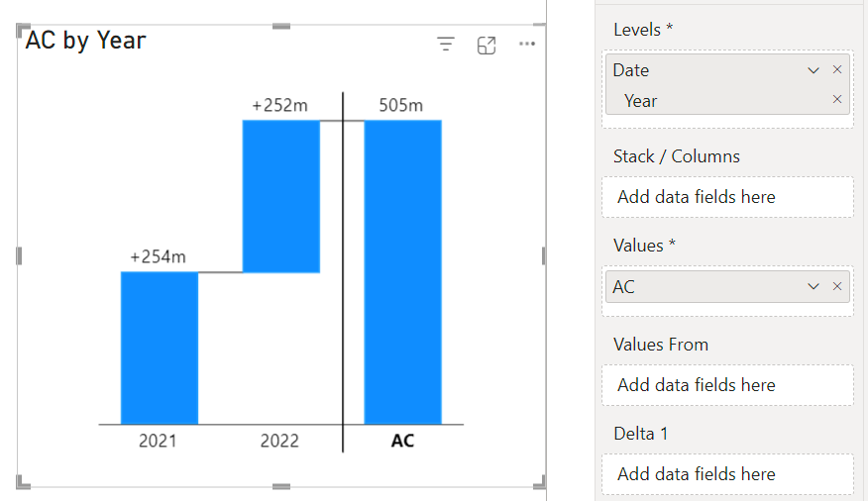Open the AC field dropdown chevron
Image resolution: width=868 pixels, height=501 pixels.
point(814,287)
